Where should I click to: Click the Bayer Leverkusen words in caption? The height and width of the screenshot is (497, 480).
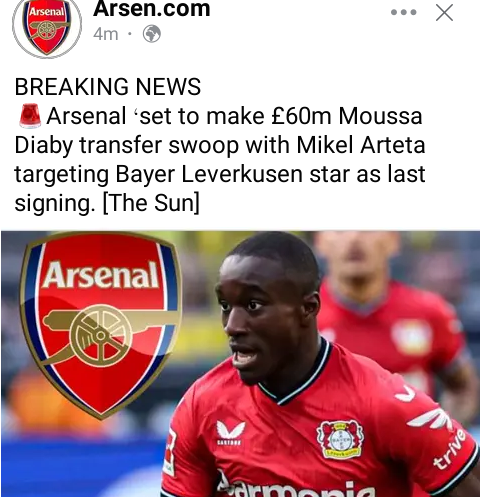[x=209, y=174]
